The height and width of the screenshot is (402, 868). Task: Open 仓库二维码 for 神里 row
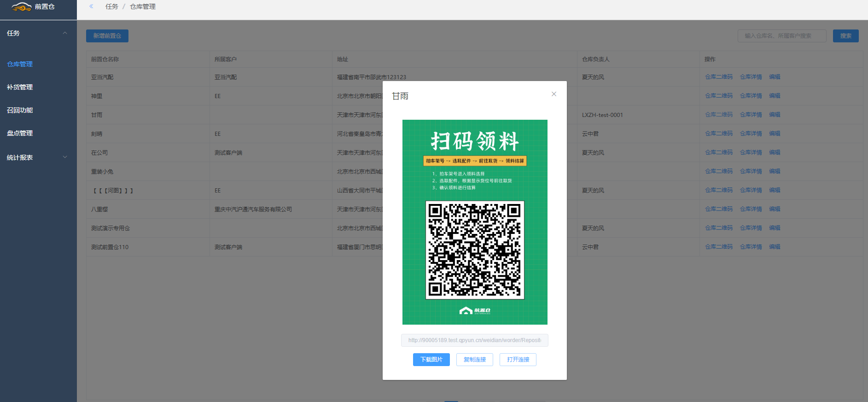[x=719, y=96]
